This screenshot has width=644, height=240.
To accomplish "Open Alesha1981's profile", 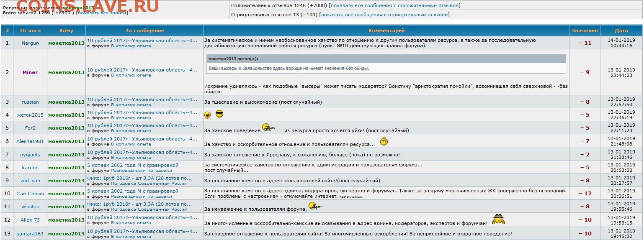I will (x=30, y=141).
